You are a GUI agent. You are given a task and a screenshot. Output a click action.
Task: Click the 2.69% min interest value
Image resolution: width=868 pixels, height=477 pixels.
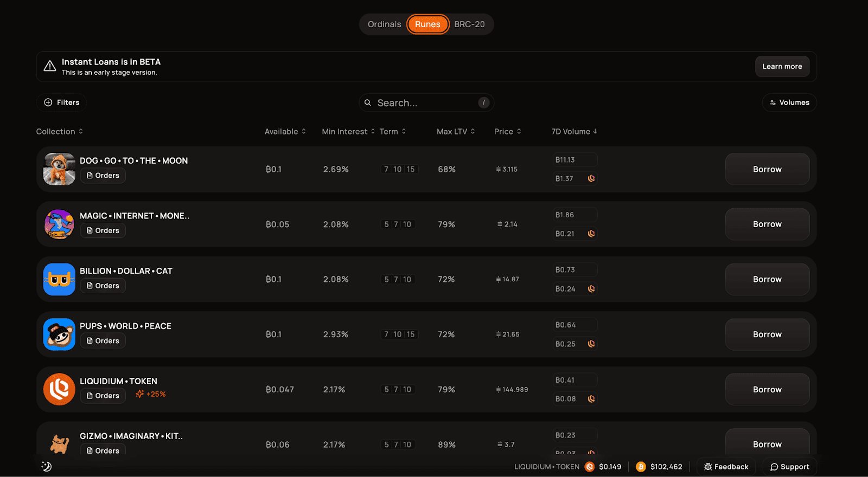(336, 169)
